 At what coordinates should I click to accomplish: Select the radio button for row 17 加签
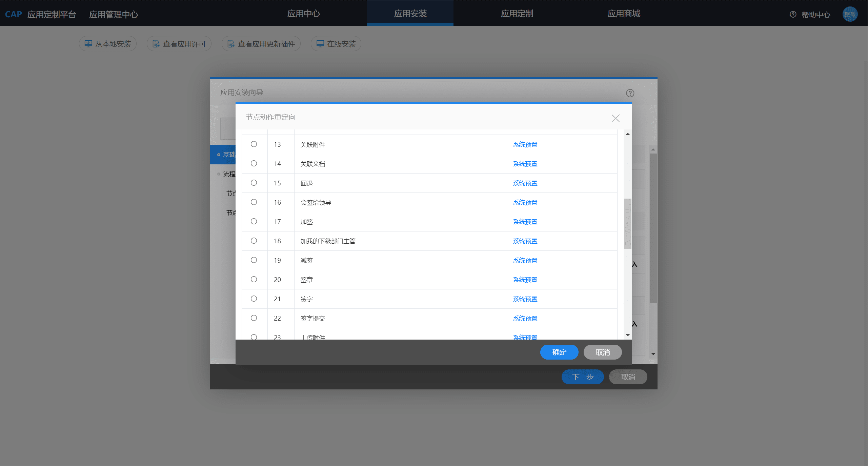[254, 221]
